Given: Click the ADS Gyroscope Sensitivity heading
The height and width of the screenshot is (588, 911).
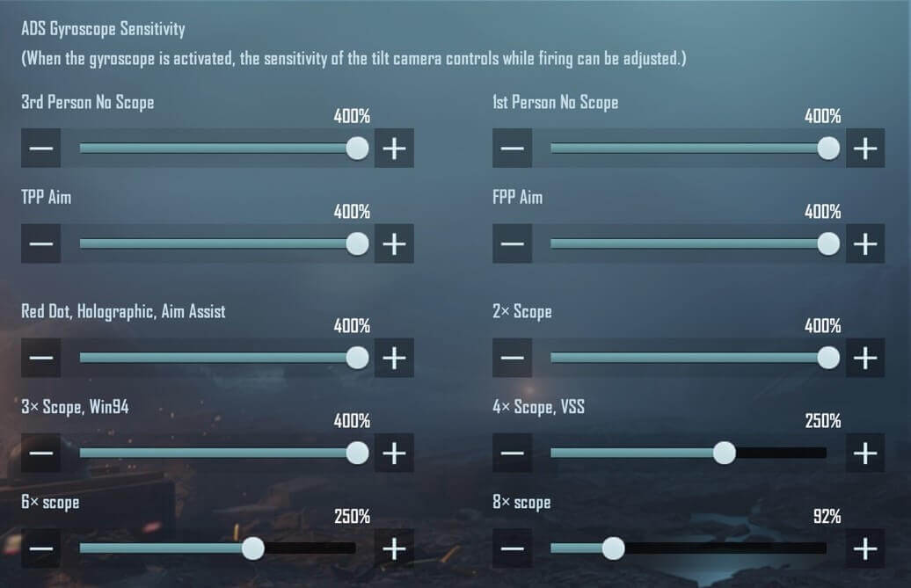Looking at the screenshot, I should tap(103, 27).
